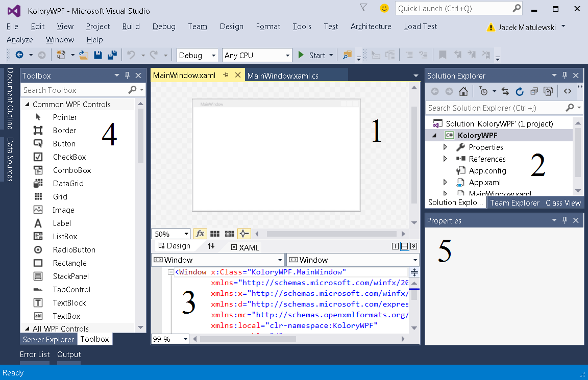The height and width of the screenshot is (380, 588).
Task: Toggle snapping to gridlines in the designer
Action: click(230, 234)
